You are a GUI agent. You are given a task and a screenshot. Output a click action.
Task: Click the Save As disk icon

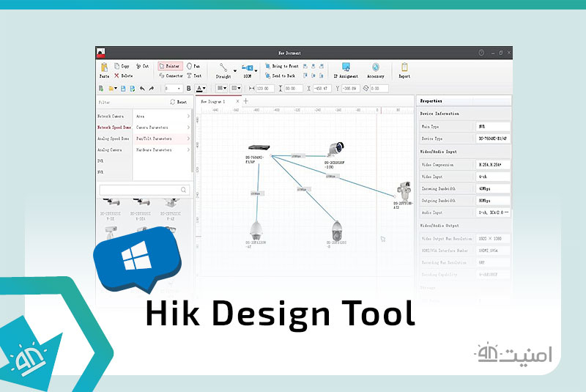click(133, 89)
